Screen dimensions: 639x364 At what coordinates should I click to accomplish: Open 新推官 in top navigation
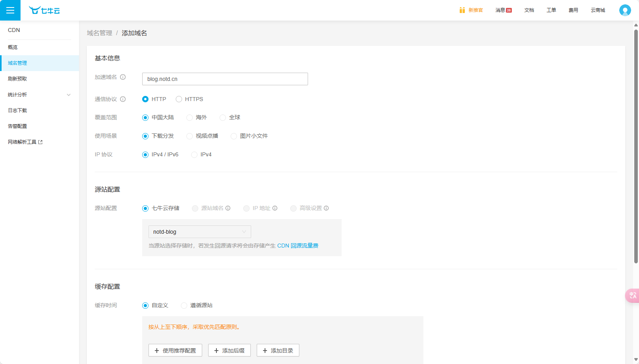pos(475,10)
